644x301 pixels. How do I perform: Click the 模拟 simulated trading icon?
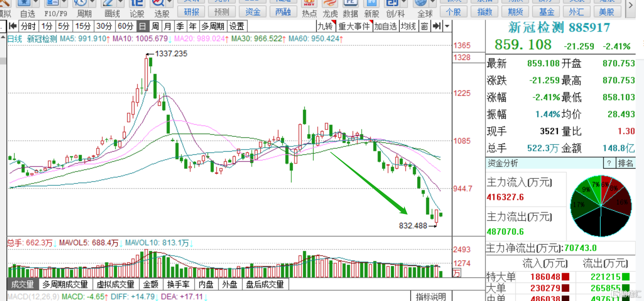[4, 3]
